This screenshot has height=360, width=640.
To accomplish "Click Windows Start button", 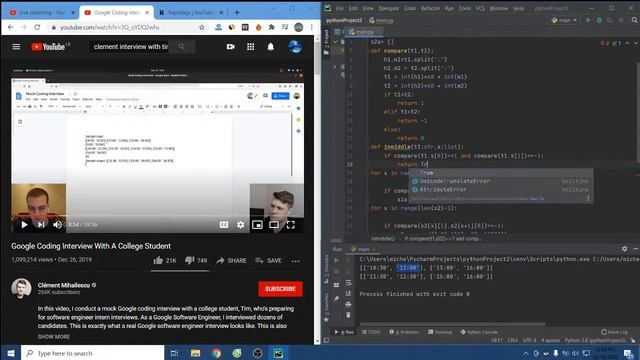I will coord(11,353).
